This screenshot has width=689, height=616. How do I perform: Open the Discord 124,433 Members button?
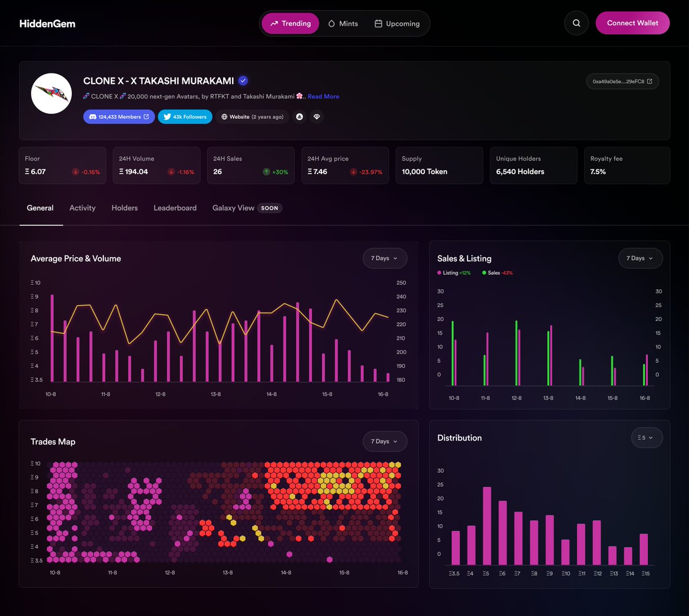(x=119, y=117)
